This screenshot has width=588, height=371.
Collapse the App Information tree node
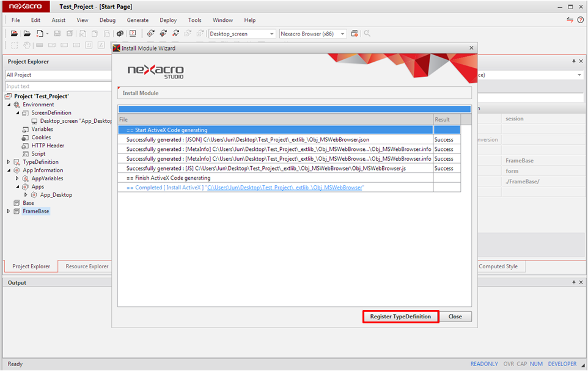[x=9, y=171]
